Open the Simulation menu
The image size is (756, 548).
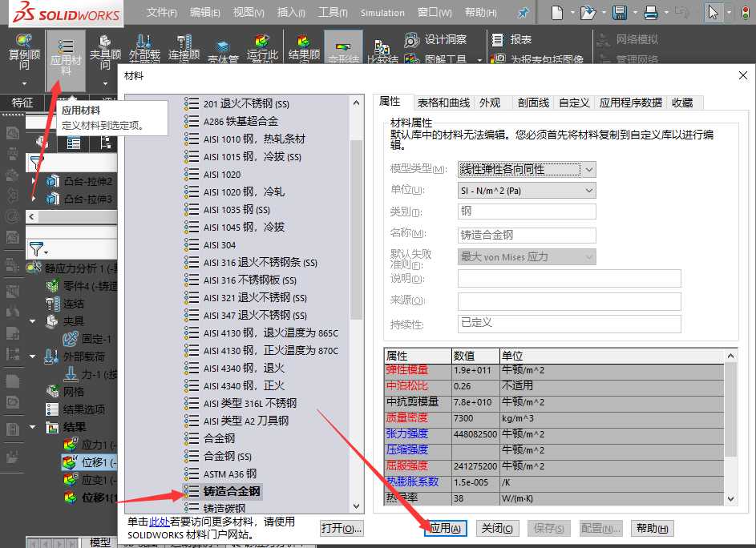point(382,13)
